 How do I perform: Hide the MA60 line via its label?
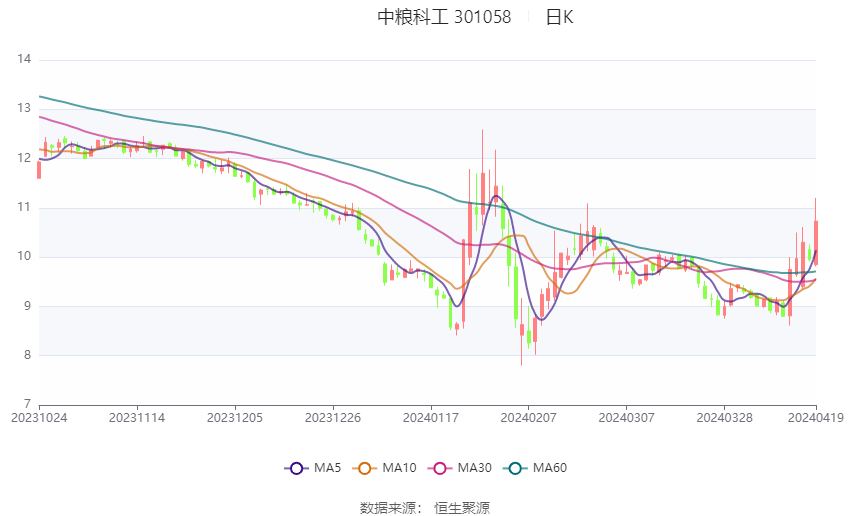point(550,468)
